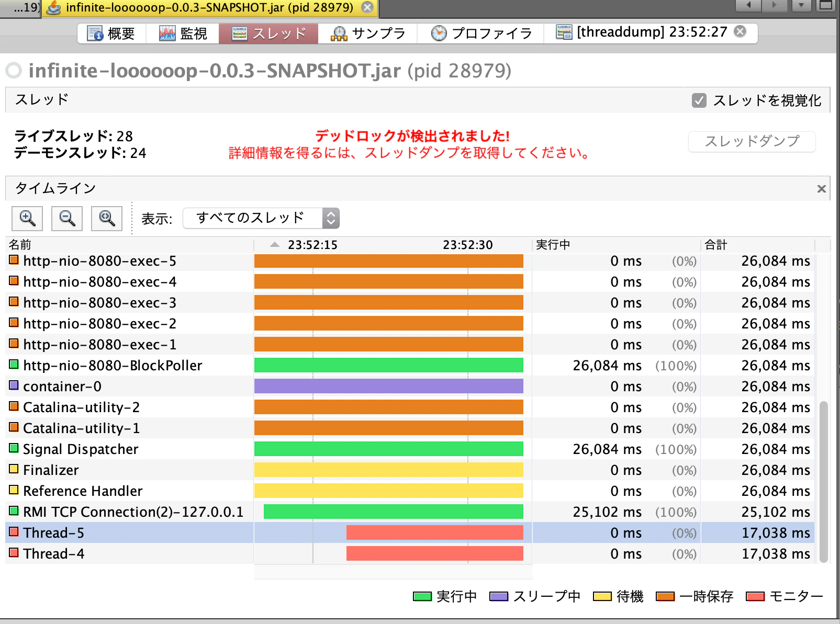Select the Finalizer thread row
The height and width of the screenshot is (624, 840).
pyautogui.click(x=410, y=470)
